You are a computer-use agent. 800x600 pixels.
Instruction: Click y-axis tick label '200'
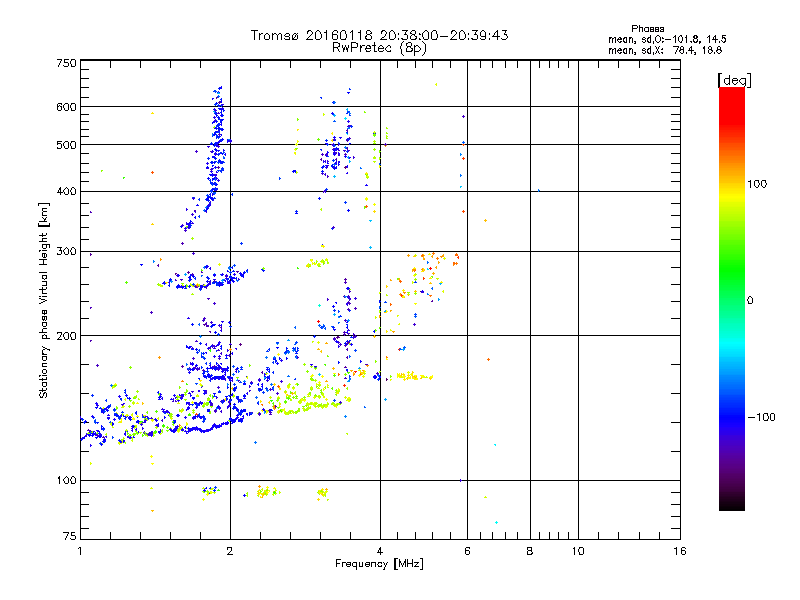point(66,336)
